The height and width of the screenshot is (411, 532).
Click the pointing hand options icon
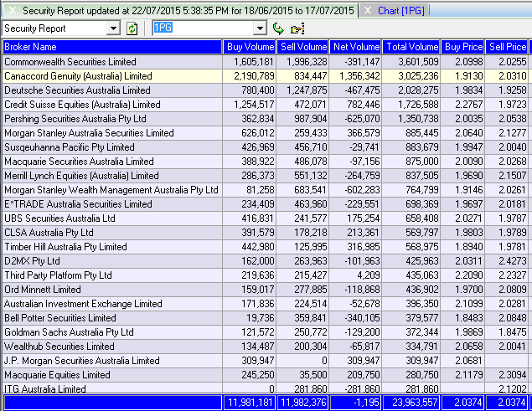point(297,28)
